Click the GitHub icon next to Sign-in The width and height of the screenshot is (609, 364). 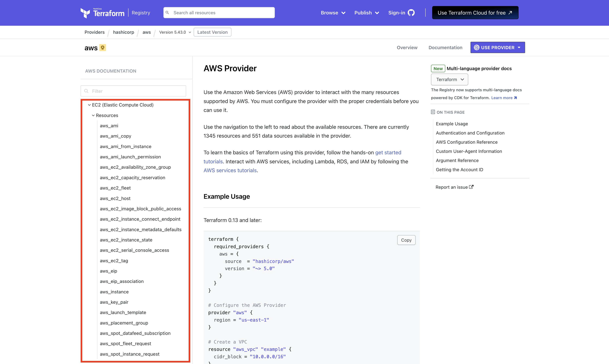[411, 13]
